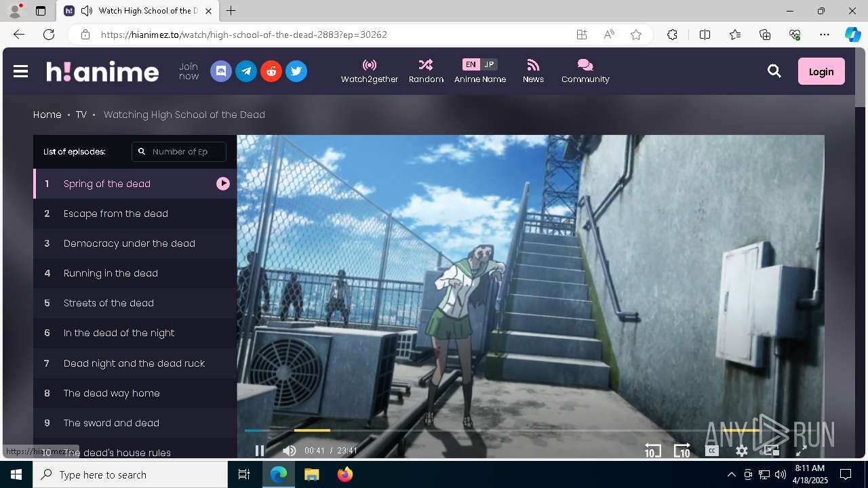Select episode 4 Running in the dead

point(135,273)
